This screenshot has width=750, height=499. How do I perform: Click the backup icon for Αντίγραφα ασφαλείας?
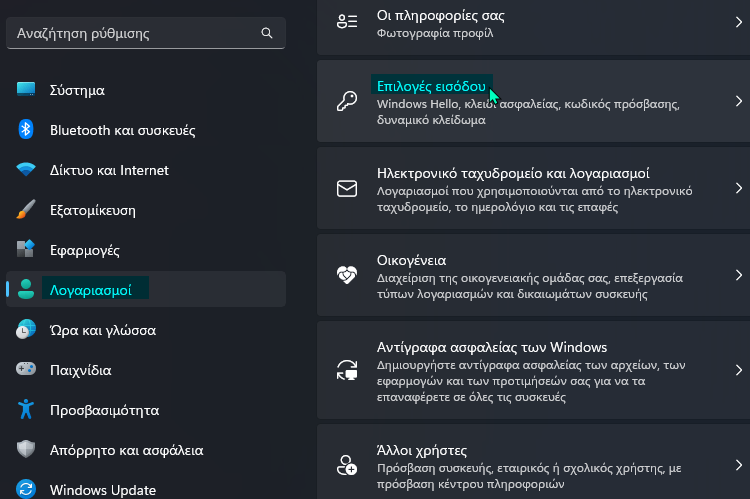(x=347, y=370)
